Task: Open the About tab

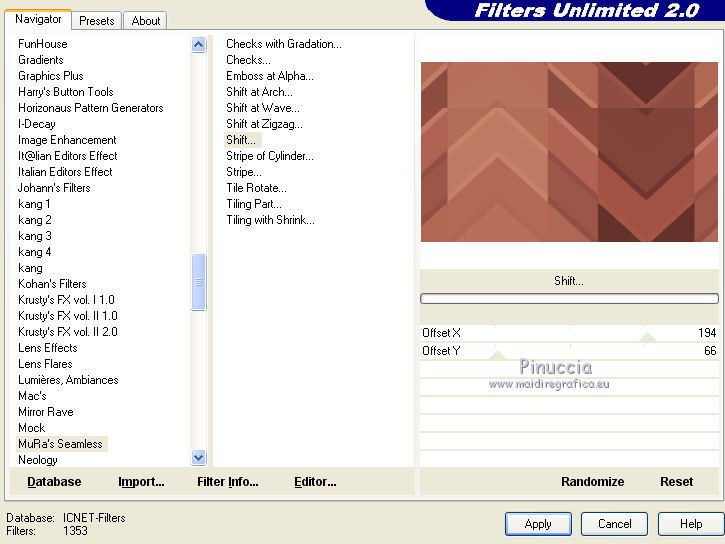Action: tap(146, 21)
